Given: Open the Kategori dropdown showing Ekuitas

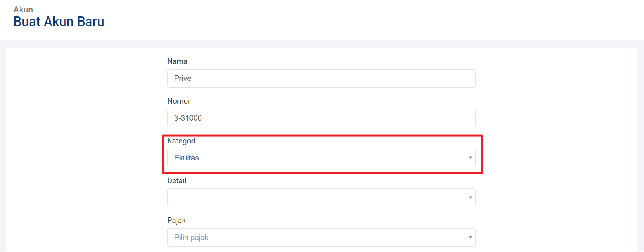Looking at the screenshot, I should coord(316,158).
